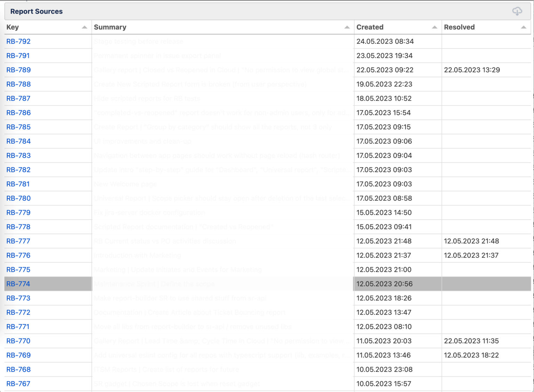Click the Resolved cell showing 22.05.2023 13:29
Screen dimensions: 534x392
click(x=472, y=70)
